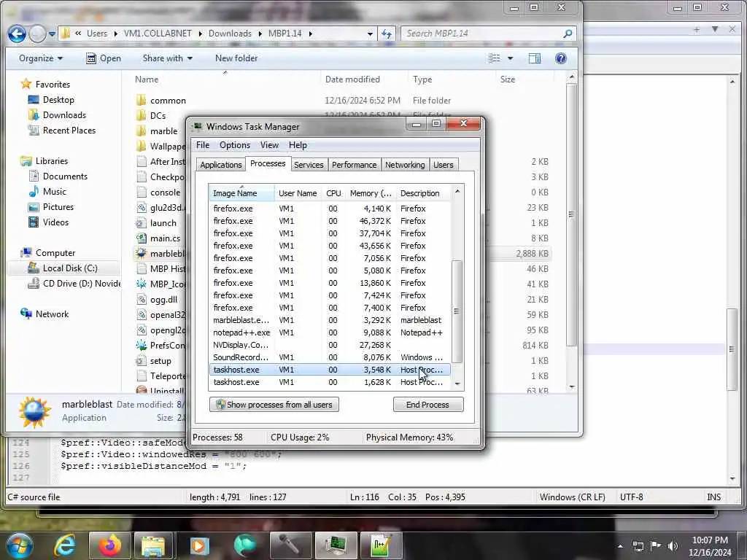This screenshot has height=560, width=747.
Task: Open the Pictures library
Action: [58, 206]
